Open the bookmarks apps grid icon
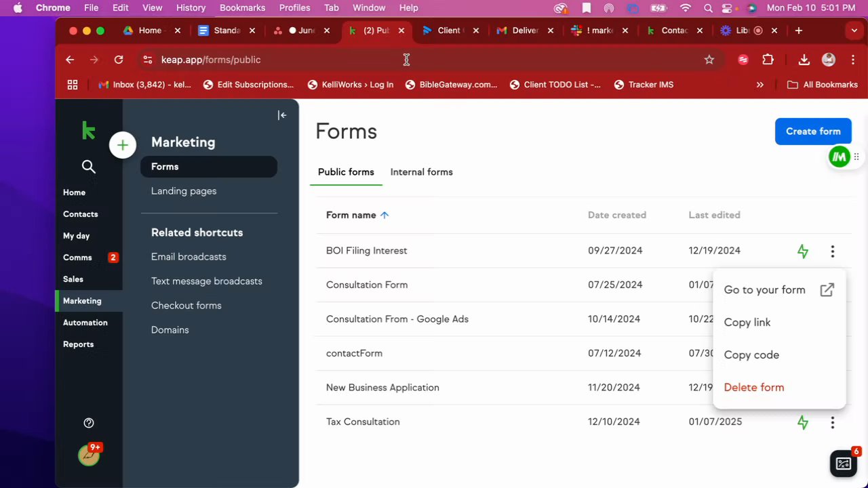868x488 pixels. 73,85
